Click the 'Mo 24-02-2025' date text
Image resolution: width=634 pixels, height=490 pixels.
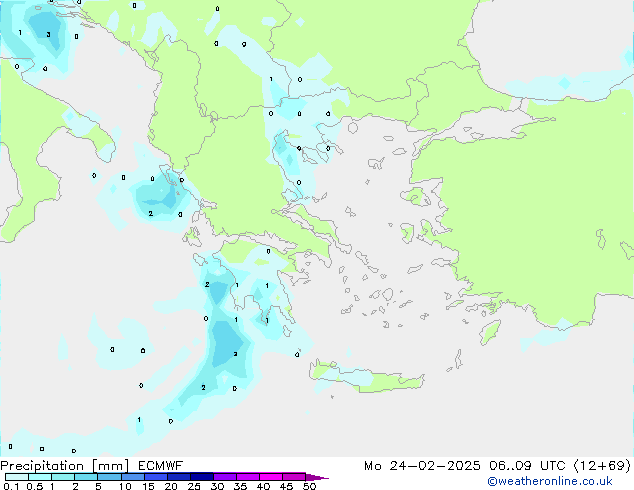point(422,466)
